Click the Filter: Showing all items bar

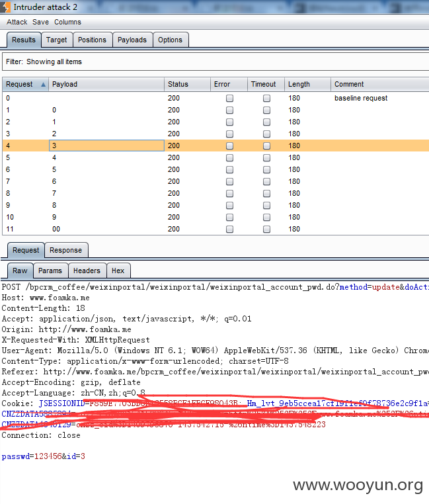click(x=215, y=62)
